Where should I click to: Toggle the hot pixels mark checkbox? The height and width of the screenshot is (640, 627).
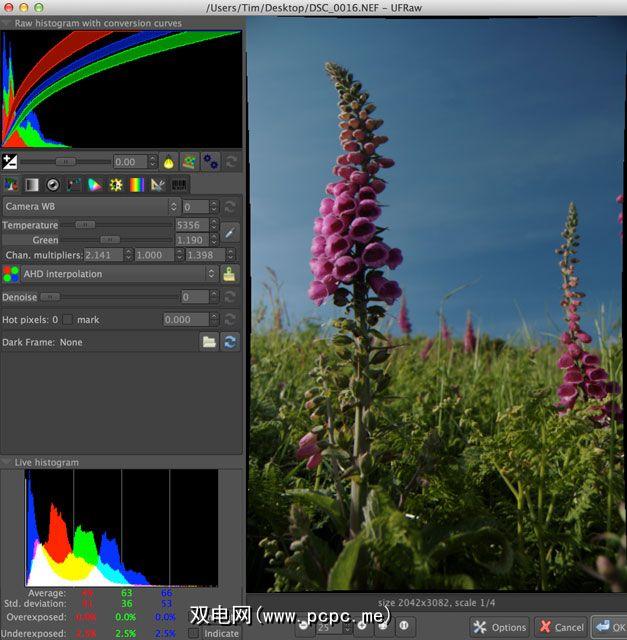[68, 320]
